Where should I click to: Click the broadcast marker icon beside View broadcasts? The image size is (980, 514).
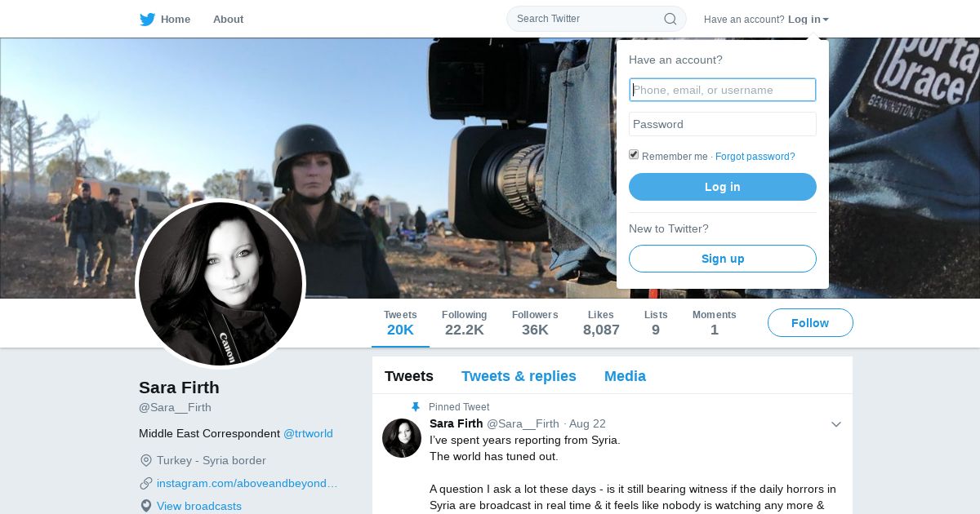point(146,506)
